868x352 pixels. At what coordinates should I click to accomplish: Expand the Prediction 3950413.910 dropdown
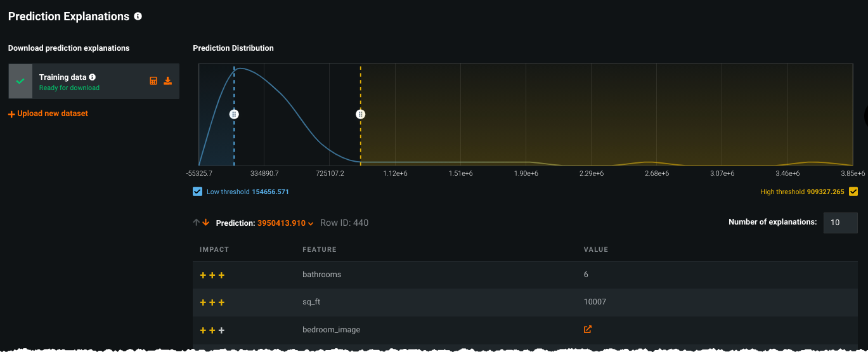[x=311, y=223]
